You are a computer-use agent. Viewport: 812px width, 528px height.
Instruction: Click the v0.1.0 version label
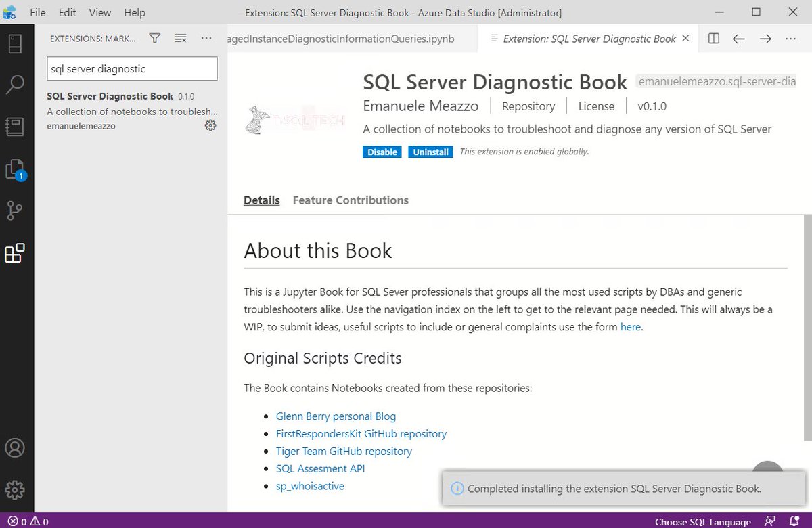[652, 106]
